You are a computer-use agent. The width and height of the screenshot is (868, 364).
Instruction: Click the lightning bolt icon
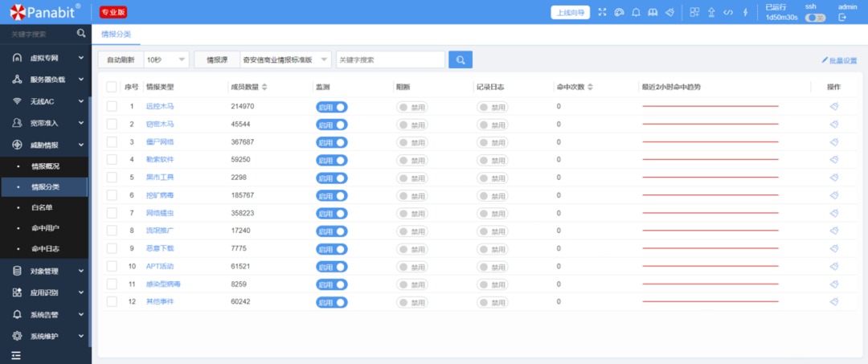click(x=745, y=13)
